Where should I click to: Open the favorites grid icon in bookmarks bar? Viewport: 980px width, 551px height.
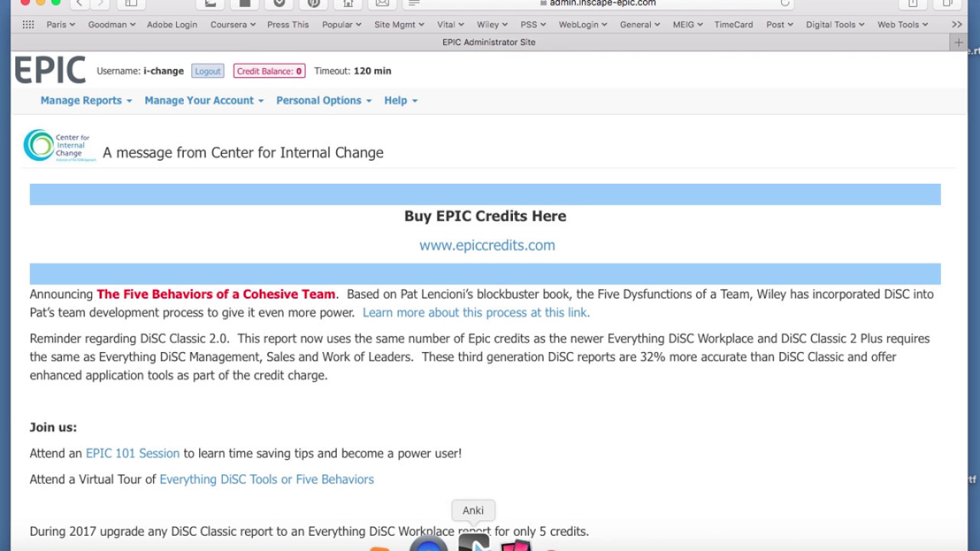point(28,24)
